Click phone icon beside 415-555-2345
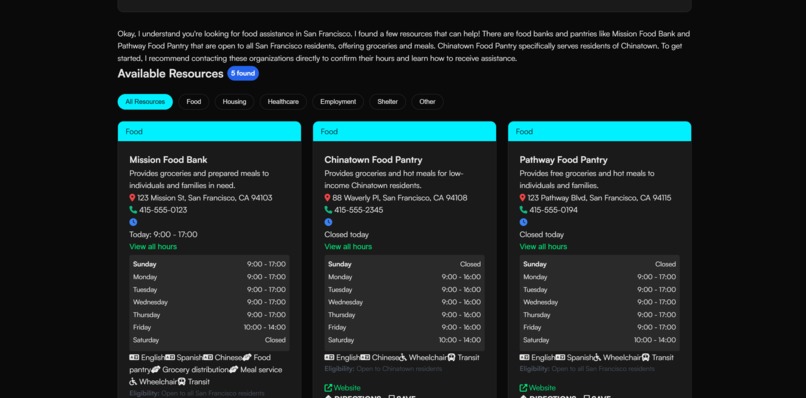806x398 pixels. pos(328,210)
